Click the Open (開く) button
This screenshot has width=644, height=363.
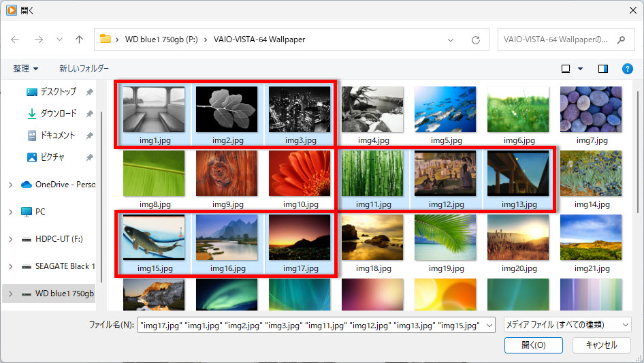point(534,345)
